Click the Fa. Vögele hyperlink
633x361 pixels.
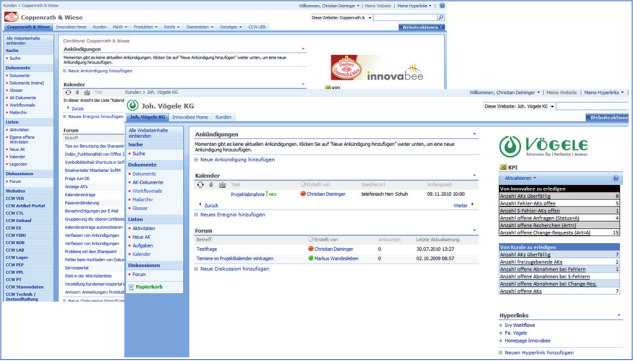(x=516, y=333)
